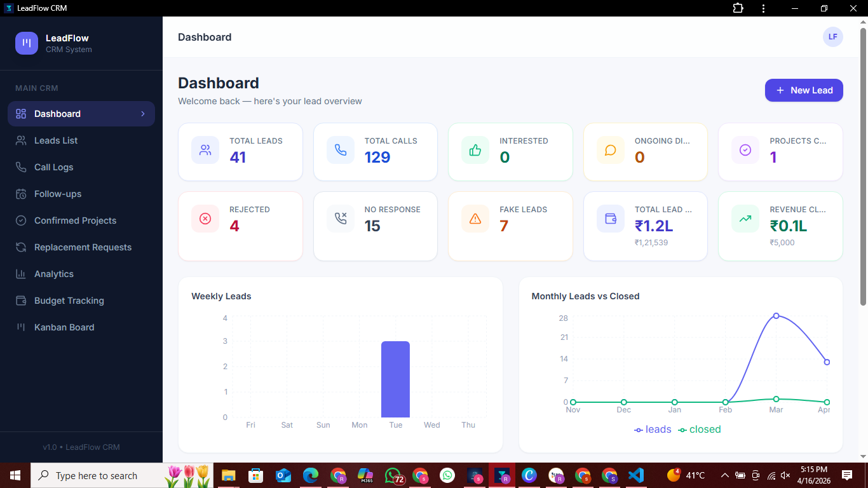The width and height of the screenshot is (868, 488).
Task: Go to Confirmed Projects page
Action: [x=75, y=220]
